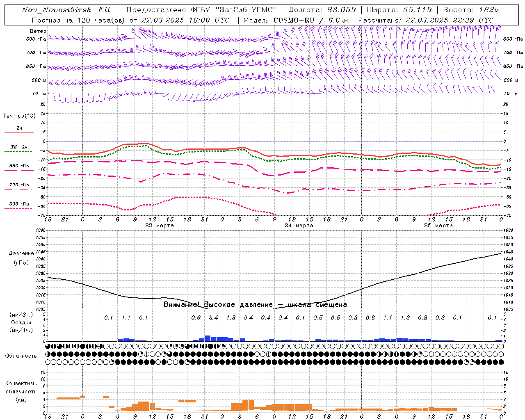Click the Осадки precipitation label
The width and height of the screenshot is (525, 420).
coord(21,323)
